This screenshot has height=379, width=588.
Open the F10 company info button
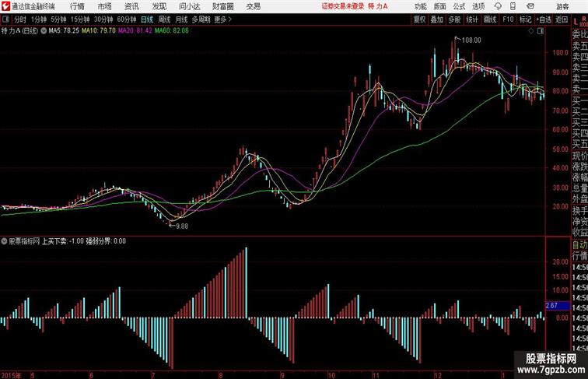coord(508,19)
